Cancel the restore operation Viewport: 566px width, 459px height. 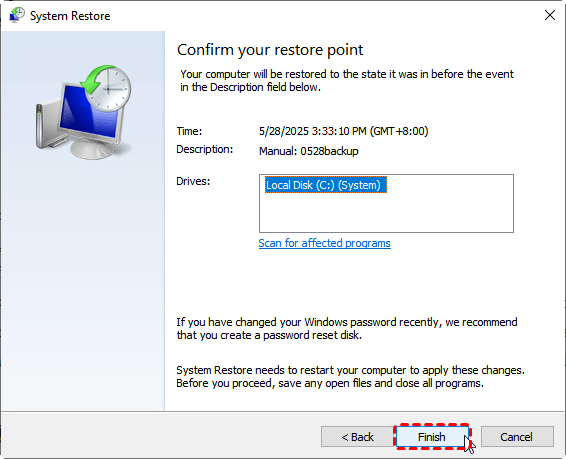[517, 437]
